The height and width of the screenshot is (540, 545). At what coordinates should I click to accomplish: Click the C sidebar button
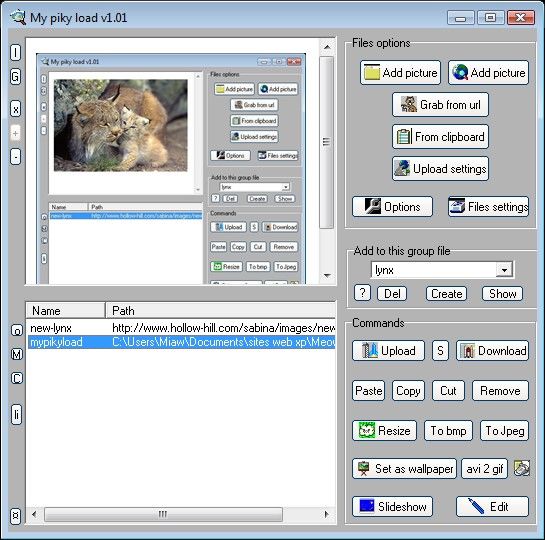click(x=17, y=378)
